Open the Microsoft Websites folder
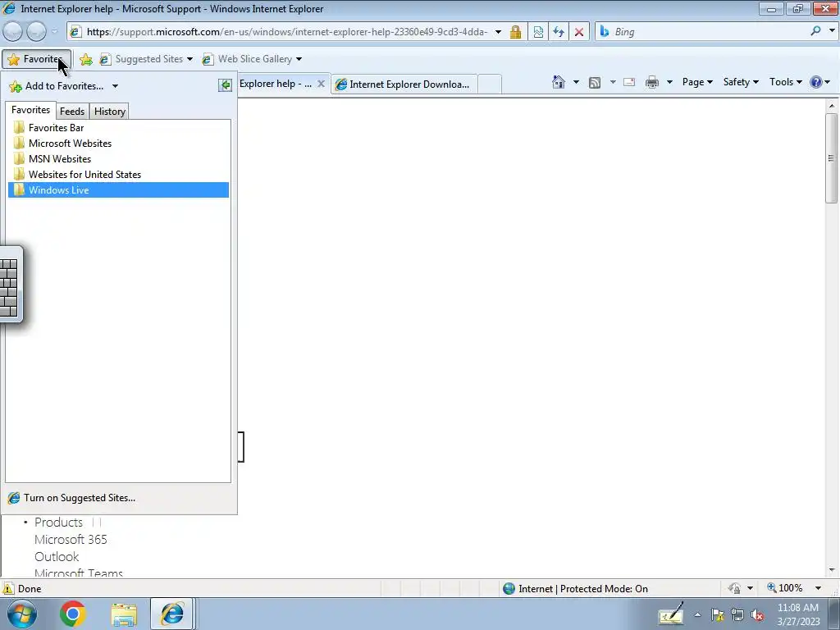 (118, 143)
